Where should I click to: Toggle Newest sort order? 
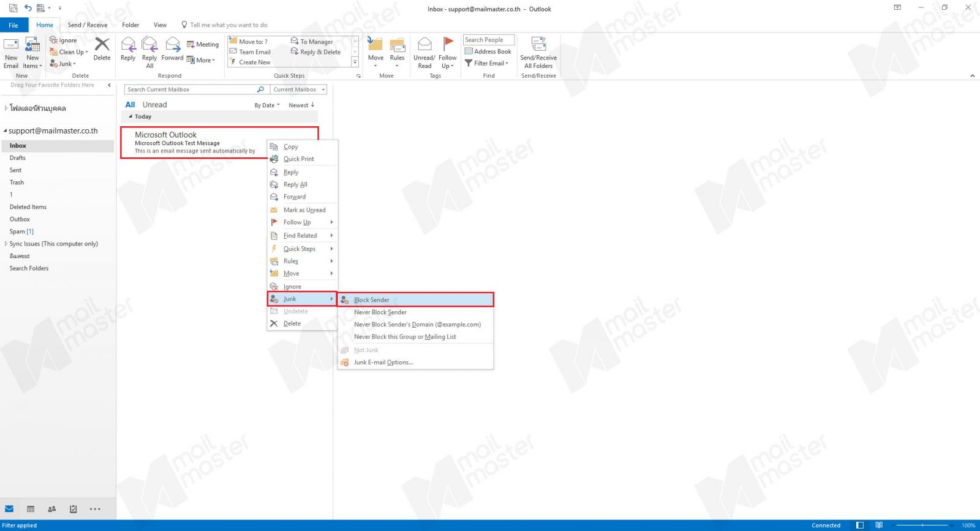[301, 105]
